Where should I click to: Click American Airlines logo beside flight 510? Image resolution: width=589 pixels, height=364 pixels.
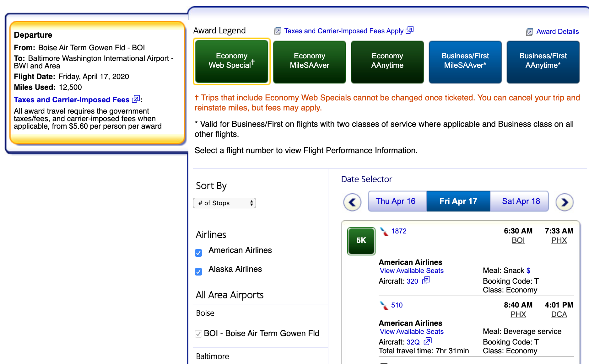(x=384, y=305)
